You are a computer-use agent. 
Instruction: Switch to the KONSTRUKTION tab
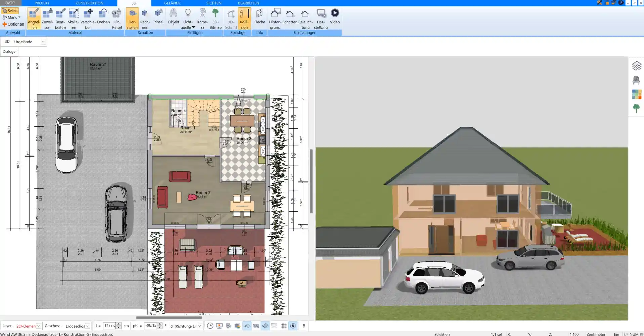(x=89, y=3)
